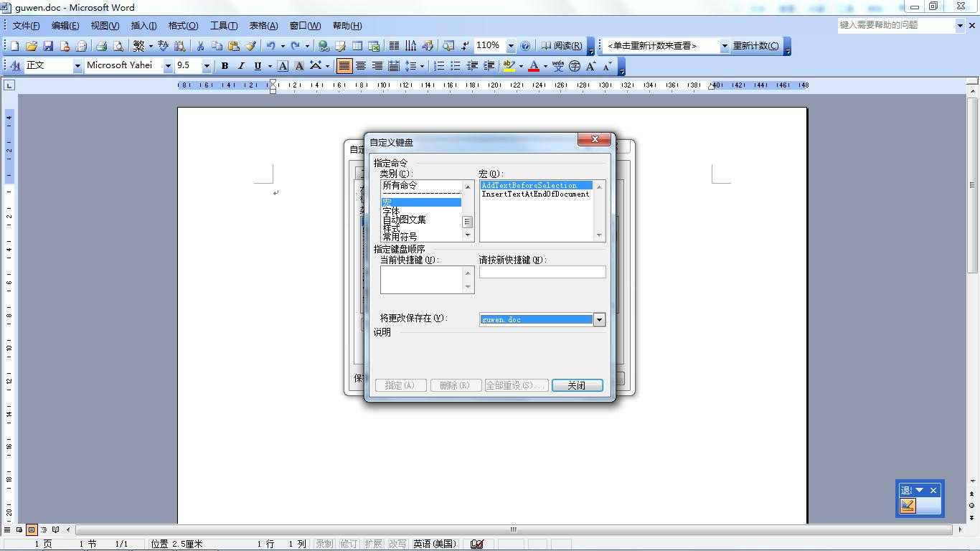This screenshot has height=551, width=980.
Task: Open the word count dropdown
Action: [725, 46]
